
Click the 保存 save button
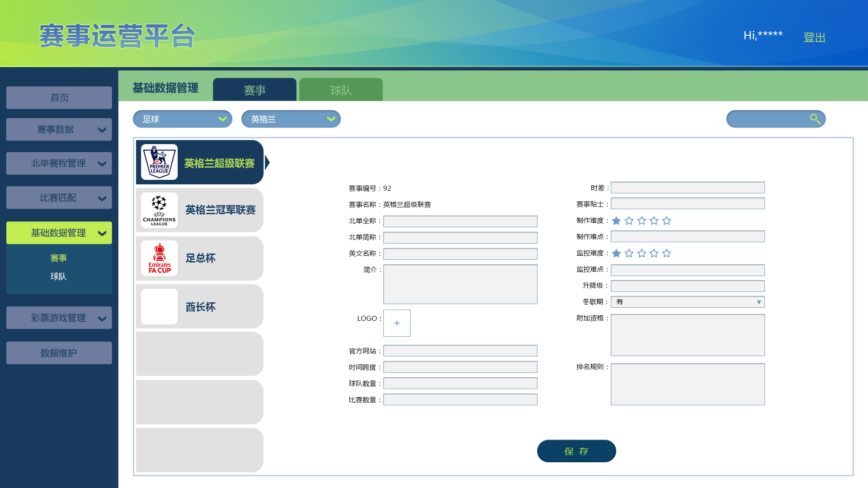(576, 451)
